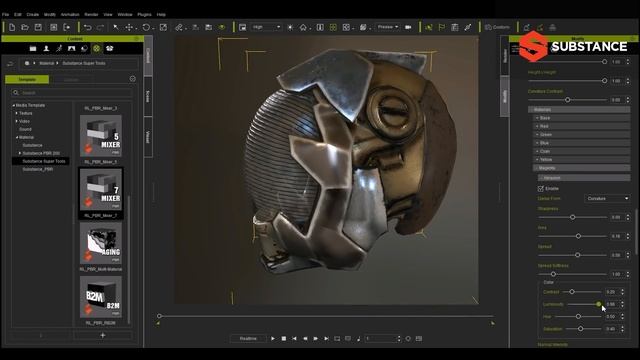Screen dimensions: 640x360
Task: Open the Plugins menu
Action: [144, 14]
